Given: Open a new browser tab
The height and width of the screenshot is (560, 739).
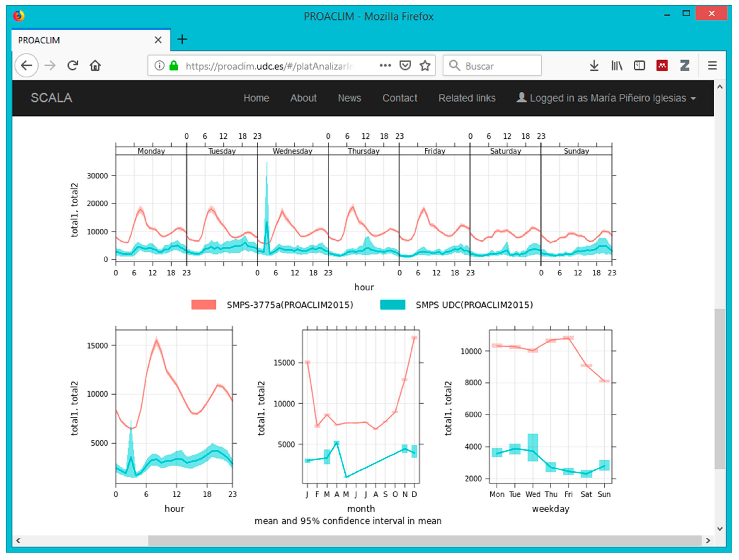Looking at the screenshot, I should click(x=182, y=39).
